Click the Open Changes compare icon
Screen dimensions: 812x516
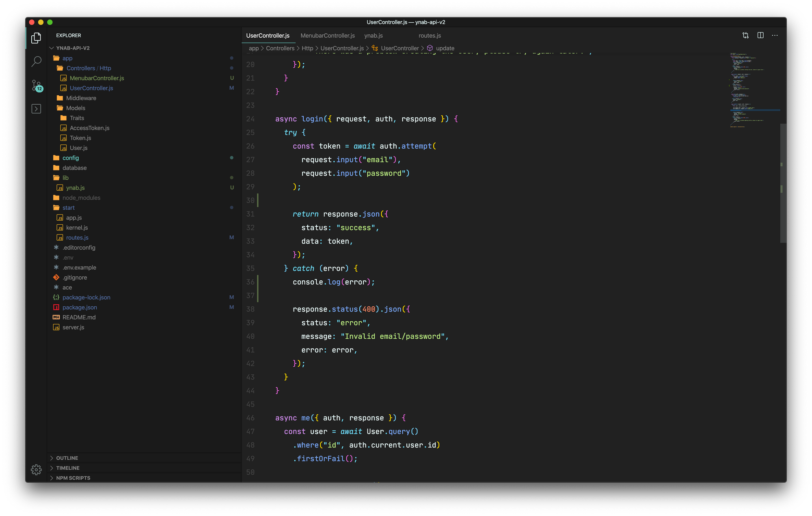[745, 35]
